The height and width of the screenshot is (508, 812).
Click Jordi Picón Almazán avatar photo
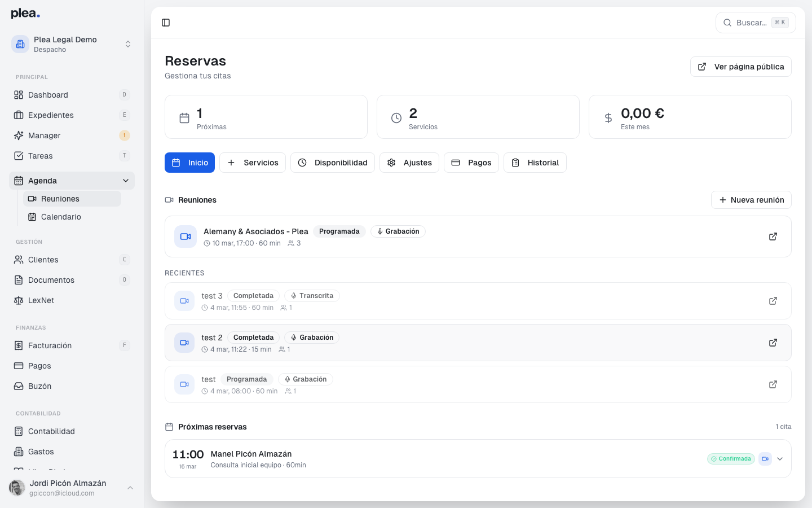[17, 488]
